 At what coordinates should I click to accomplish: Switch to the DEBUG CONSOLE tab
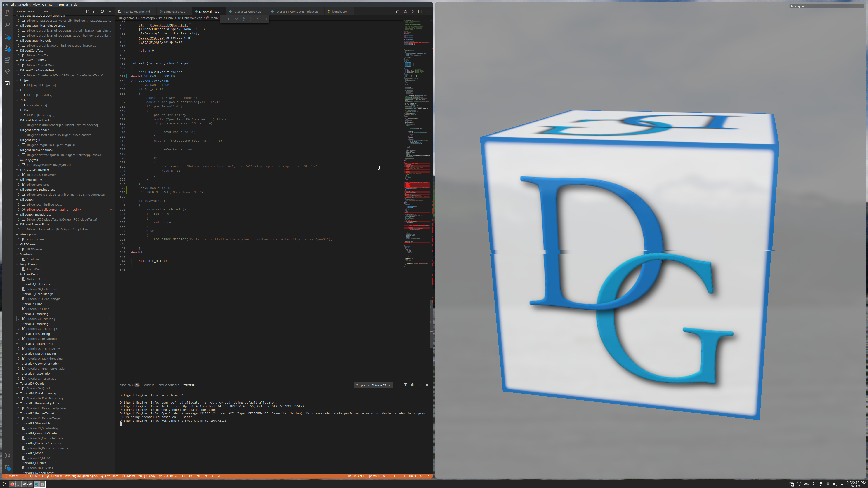(x=168, y=385)
